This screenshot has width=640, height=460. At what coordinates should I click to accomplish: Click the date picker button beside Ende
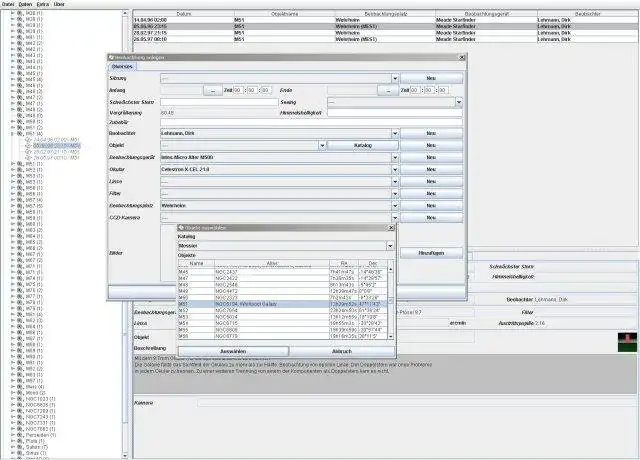tap(387, 90)
